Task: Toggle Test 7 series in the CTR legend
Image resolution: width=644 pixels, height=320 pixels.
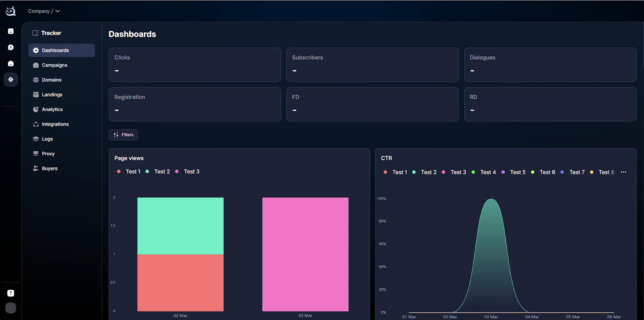Action: (573, 172)
